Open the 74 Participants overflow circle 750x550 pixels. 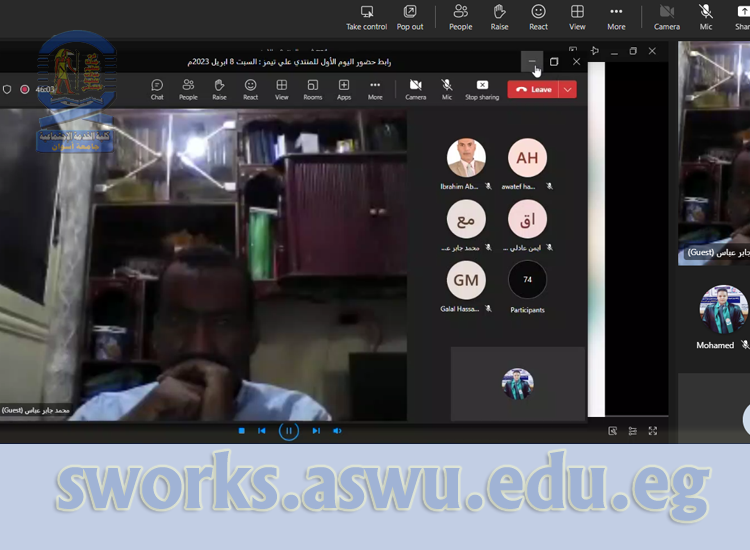click(x=527, y=280)
